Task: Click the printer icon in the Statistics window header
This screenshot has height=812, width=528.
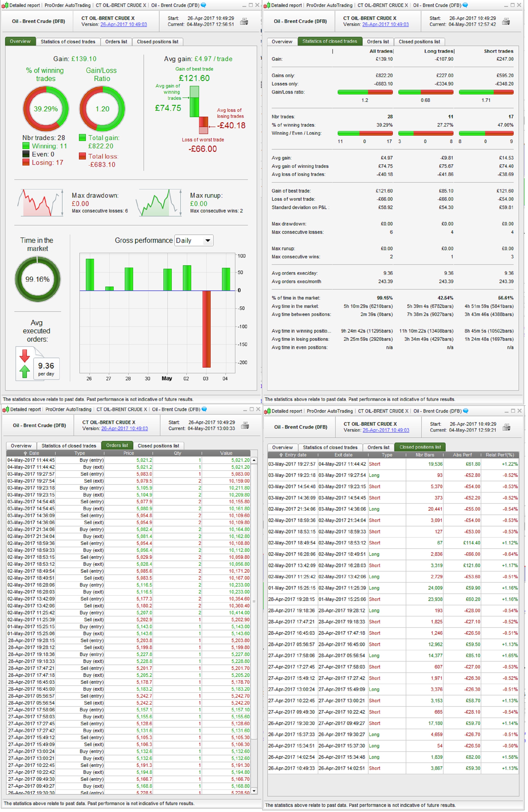Action: click(x=506, y=22)
